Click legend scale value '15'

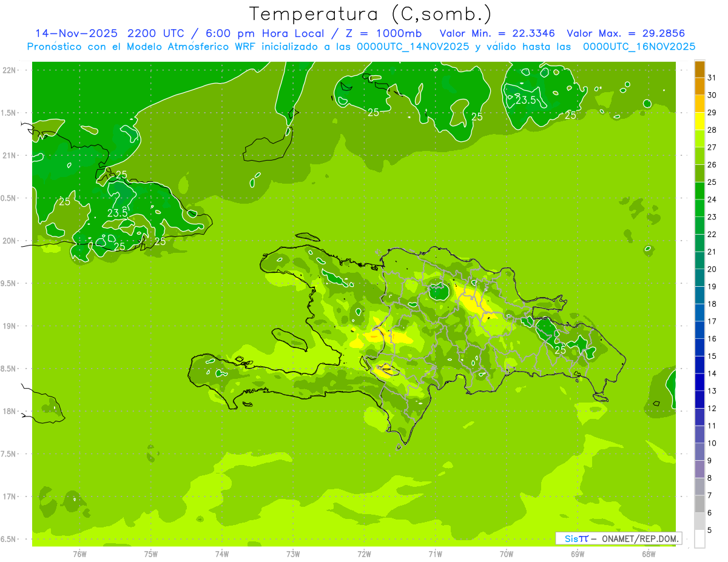point(712,356)
